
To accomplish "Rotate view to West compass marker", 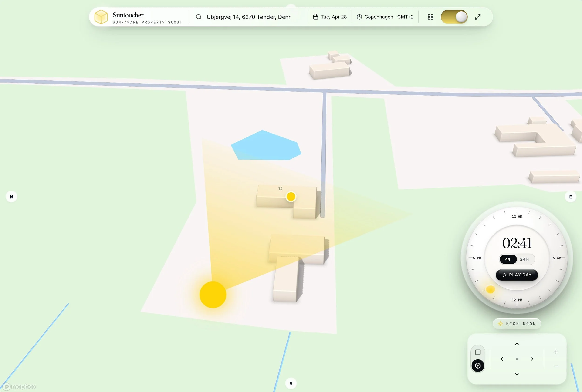I will (x=11, y=197).
